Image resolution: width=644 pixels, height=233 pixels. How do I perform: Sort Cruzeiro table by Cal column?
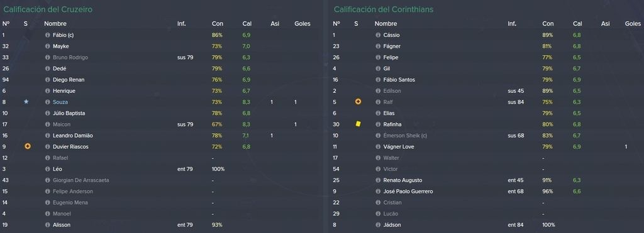coord(247,24)
